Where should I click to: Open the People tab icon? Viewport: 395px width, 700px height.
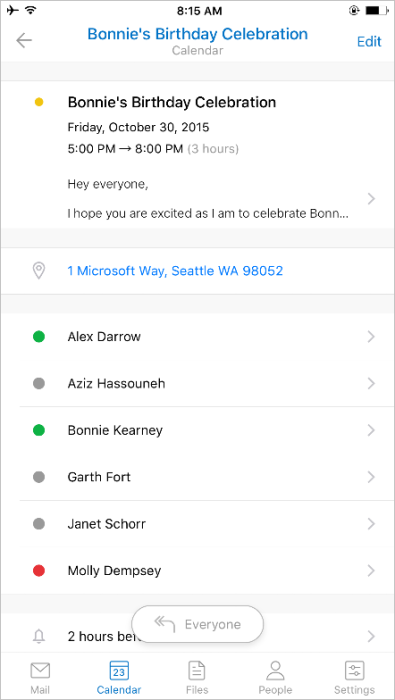[x=275, y=671]
